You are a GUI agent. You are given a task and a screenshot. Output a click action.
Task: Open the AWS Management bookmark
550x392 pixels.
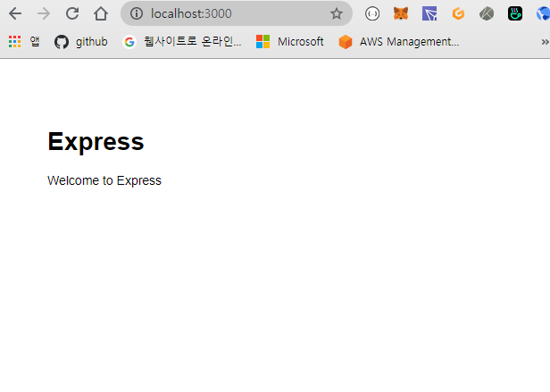point(399,42)
